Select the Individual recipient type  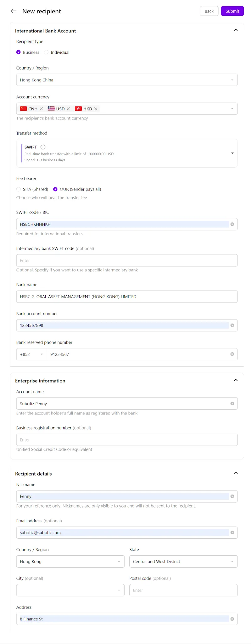pos(57,52)
